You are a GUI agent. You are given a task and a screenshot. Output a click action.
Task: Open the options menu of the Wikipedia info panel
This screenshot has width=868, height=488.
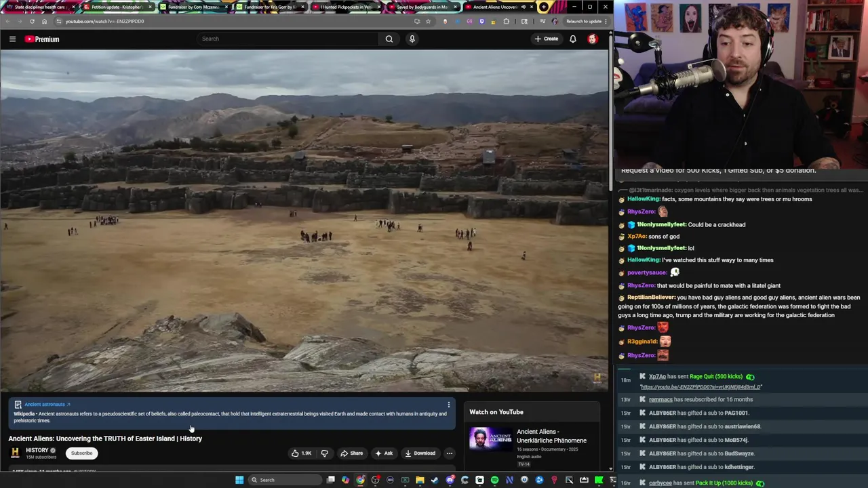pos(448,405)
